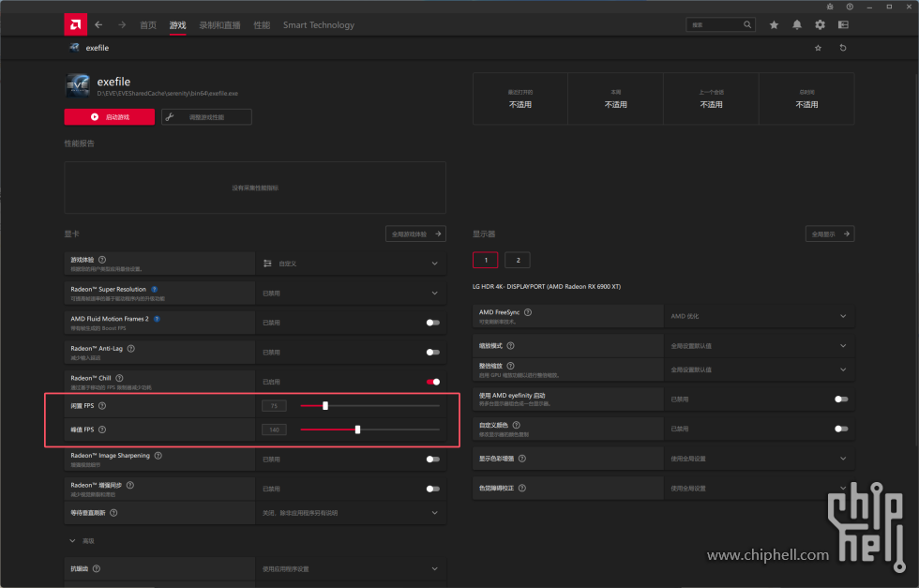Show help for AMD Fluid Motion Frames 2
Viewport: 919px width, 588px height.
click(158, 319)
